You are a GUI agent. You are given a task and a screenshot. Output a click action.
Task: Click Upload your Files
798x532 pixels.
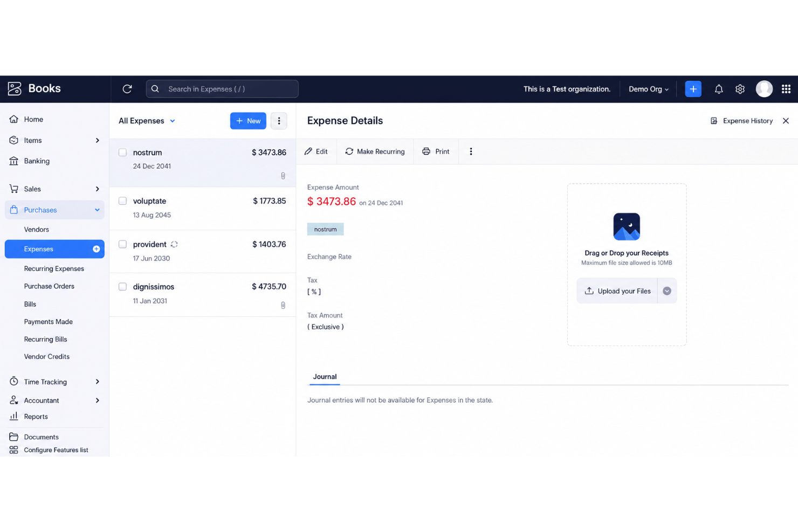pos(617,291)
